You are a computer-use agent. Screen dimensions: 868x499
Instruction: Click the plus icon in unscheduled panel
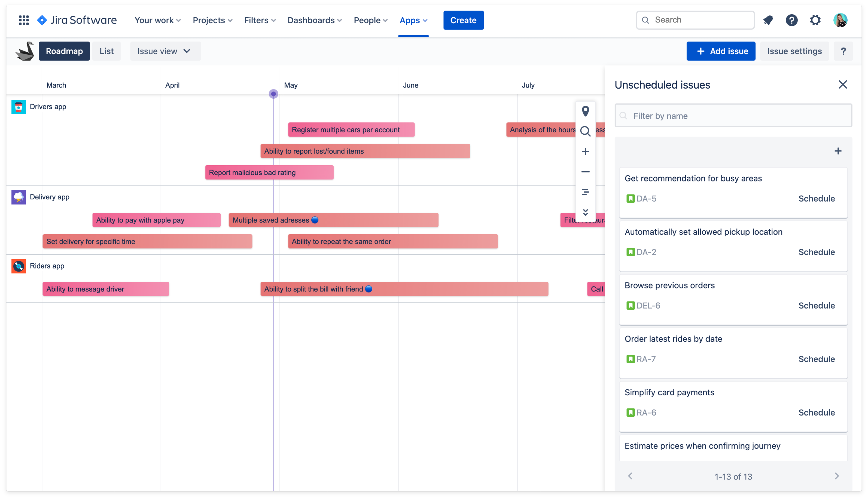pos(837,151)
